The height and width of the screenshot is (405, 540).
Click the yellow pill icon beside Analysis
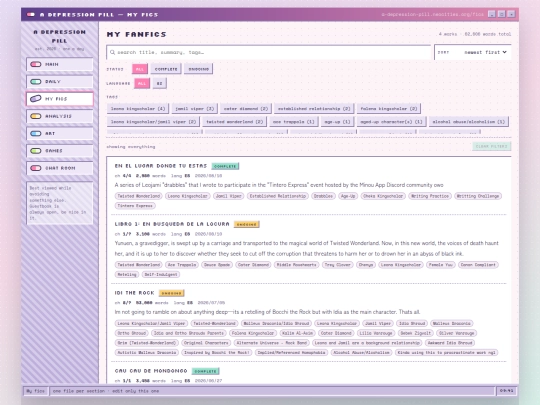point(35,116)
